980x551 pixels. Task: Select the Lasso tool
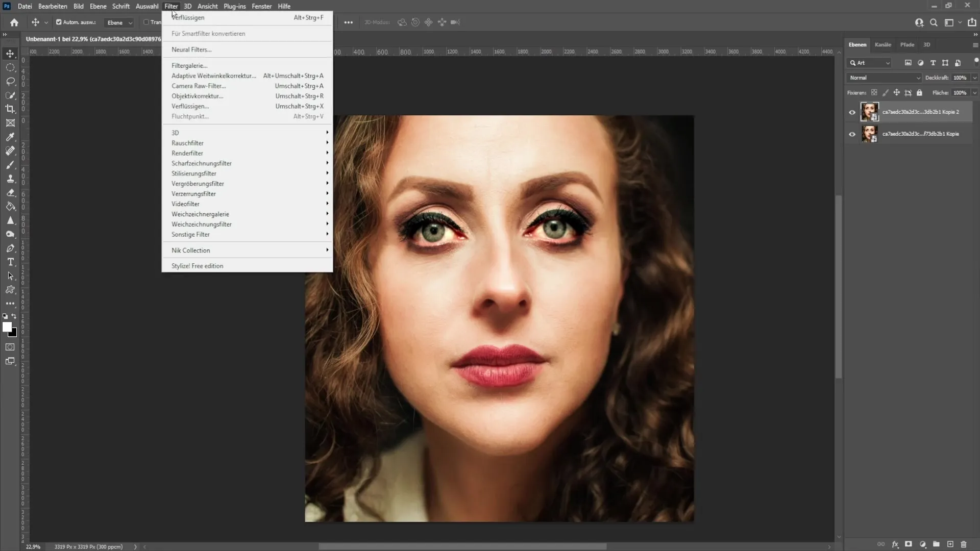[10, 81]
